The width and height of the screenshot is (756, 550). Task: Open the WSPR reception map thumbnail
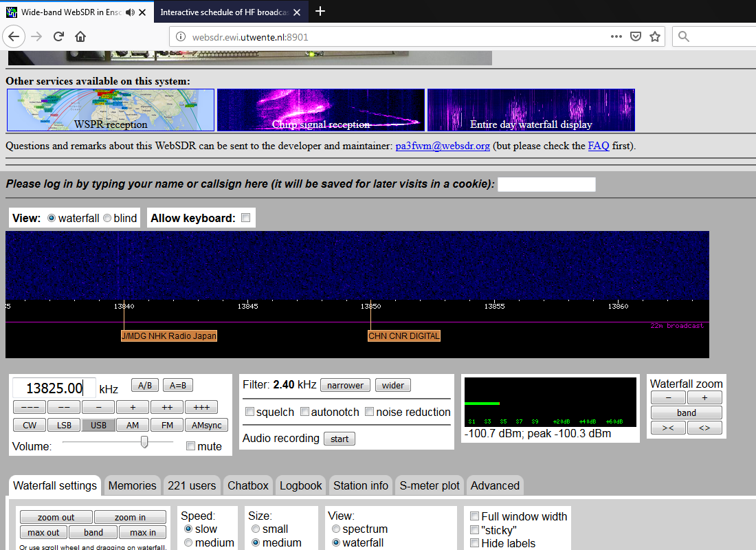(111, 110)
